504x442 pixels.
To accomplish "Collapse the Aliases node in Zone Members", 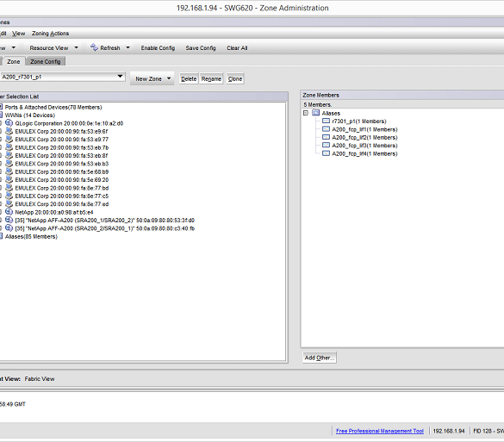I will point(306,113).
